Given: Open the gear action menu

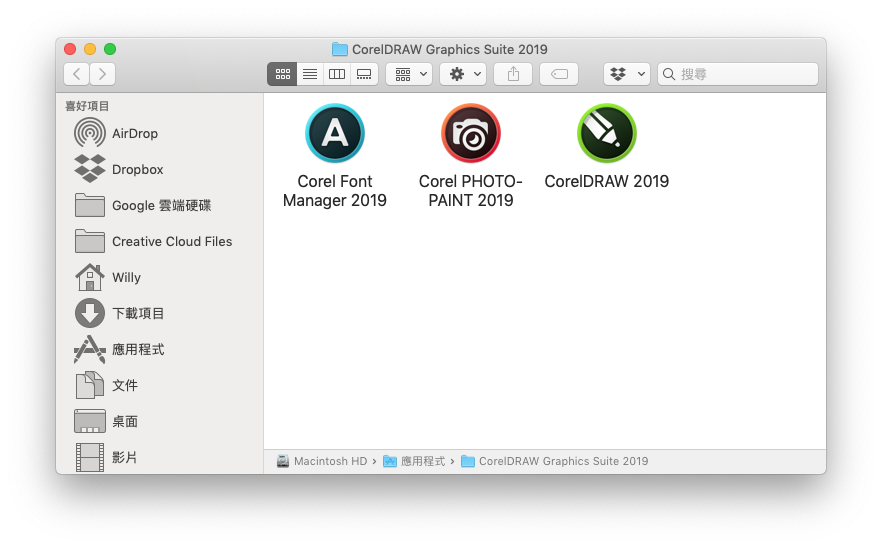Looking at the screenshot, I should coord(463,74).
